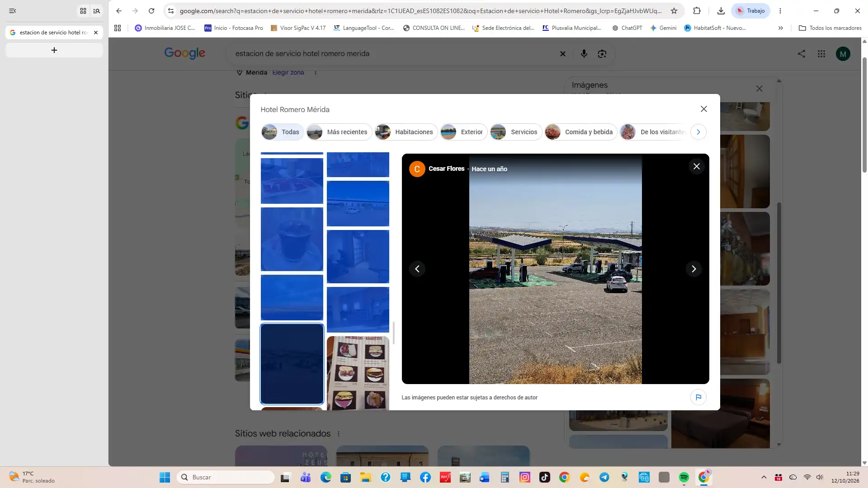Search by image with Google Lens icon
The image size is (868, 488).
point(602,54)
